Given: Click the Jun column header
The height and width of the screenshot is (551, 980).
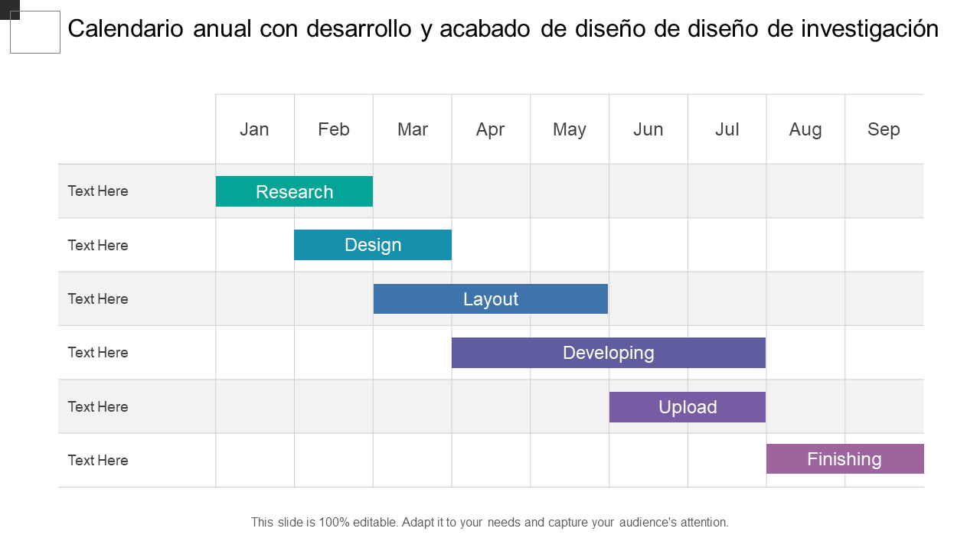Looking at the screenshot, I should pos(648,129).
